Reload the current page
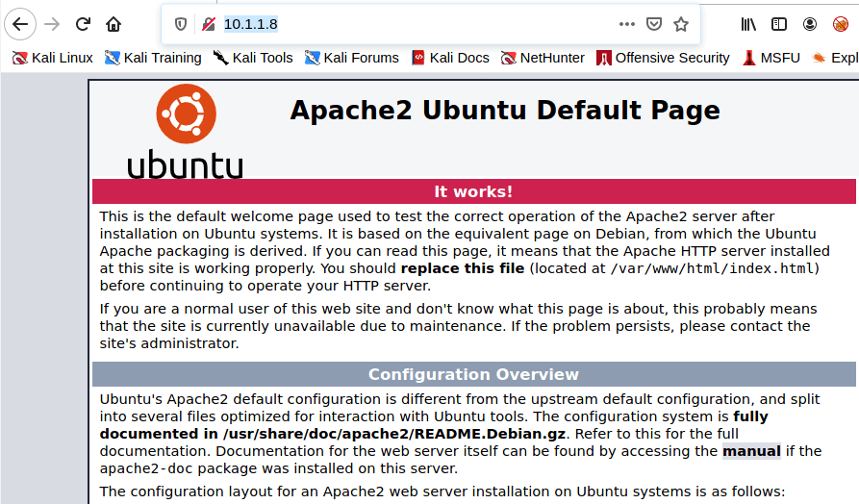Screen dimensions: 859x504 click(x=83, y=24)
